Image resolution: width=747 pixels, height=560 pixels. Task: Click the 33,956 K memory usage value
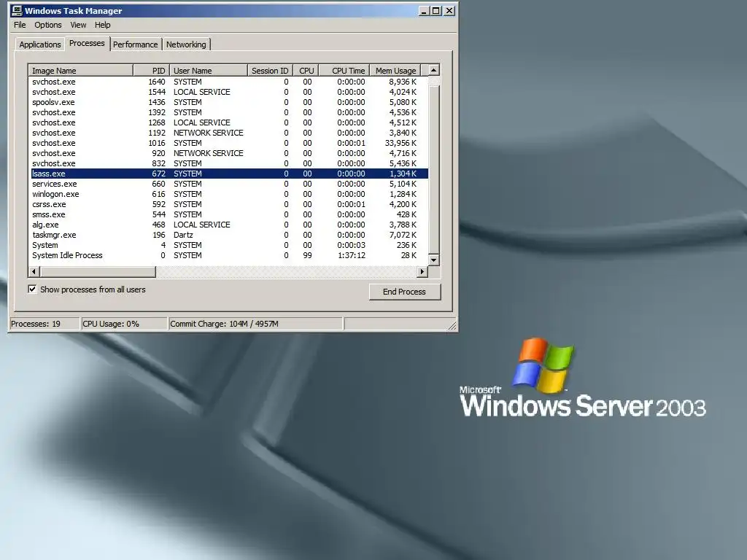click(x=400, y=143)
